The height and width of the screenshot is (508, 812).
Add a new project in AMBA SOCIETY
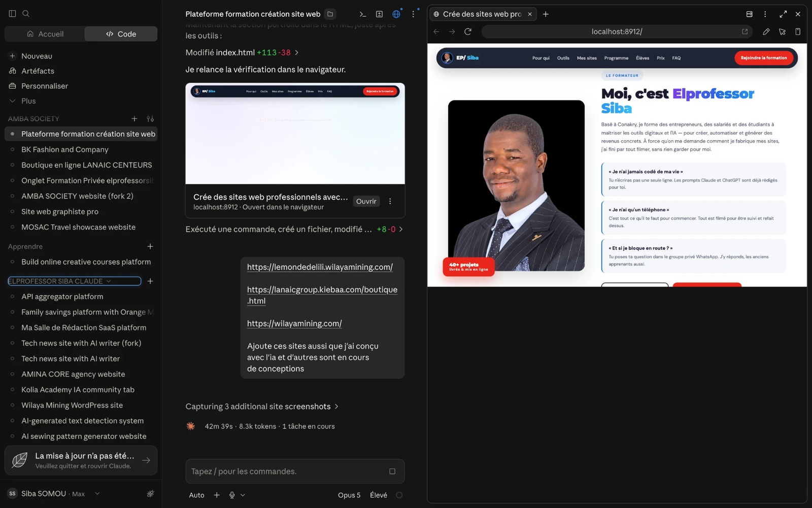pos(134,119)
